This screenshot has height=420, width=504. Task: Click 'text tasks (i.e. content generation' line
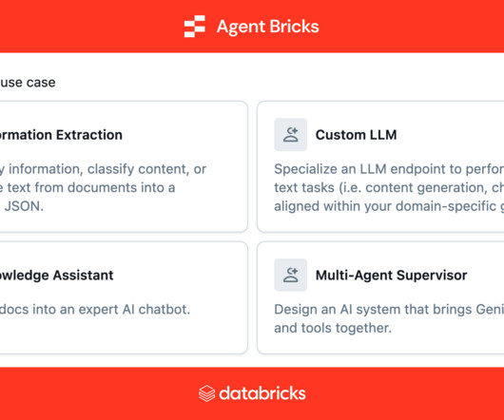tap(389, 188)
